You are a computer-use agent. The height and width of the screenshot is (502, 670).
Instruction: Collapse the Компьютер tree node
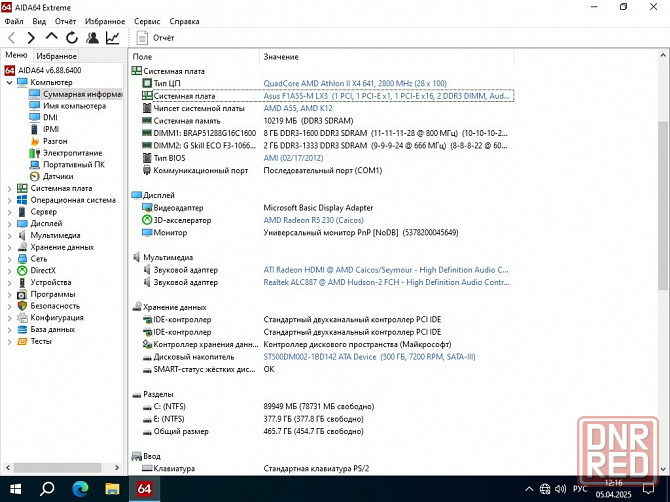click(9, 82)
